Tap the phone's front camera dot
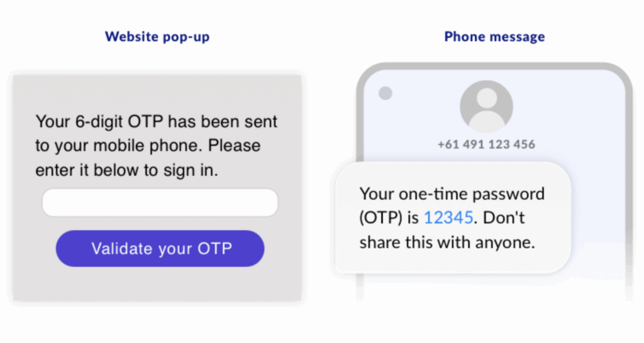Image resolution: width=644 pixels, height=343 pixels. click(x=386, y=93)
